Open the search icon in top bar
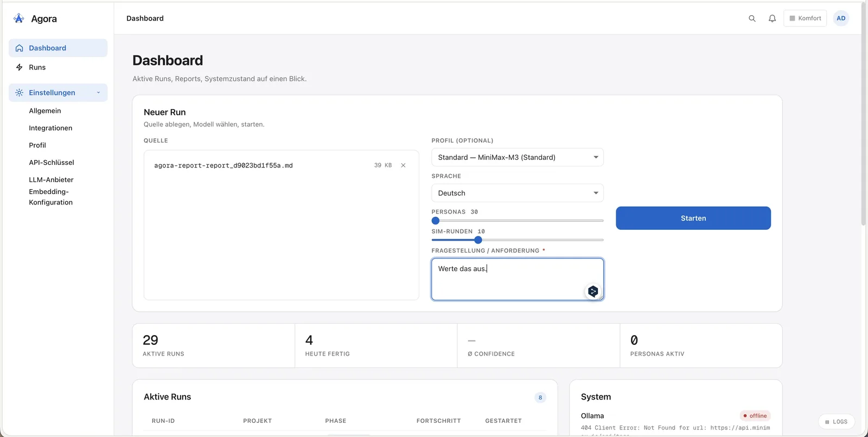This screenshot has width=868, height=437. pyautogui.click(x=752, y=18)
